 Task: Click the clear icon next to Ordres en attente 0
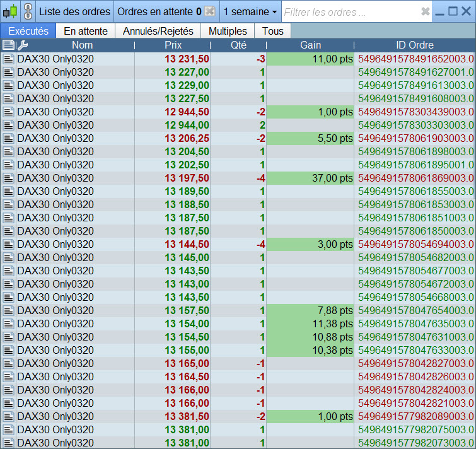click(210, 11)
